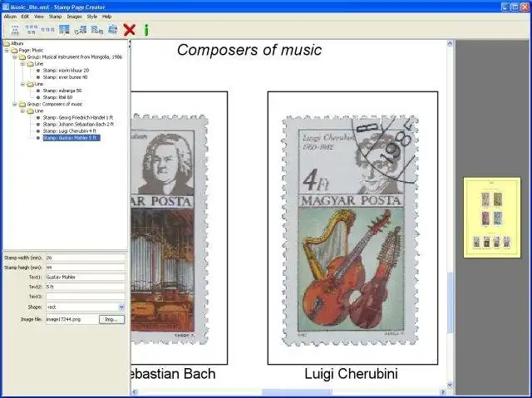The image size is (532, 398).
Task: Click the Composers of music page heading
Action: click(x=249, y=50)
